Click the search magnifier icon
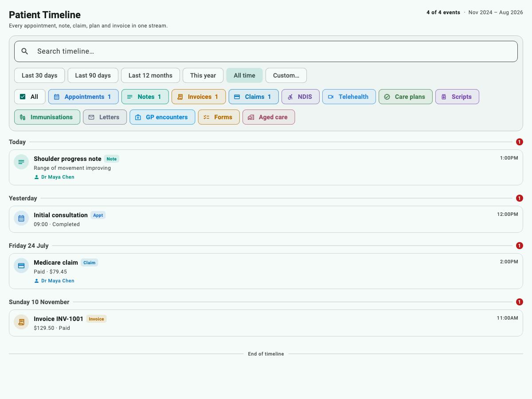Image resolution: width=532 pixels, height=399 pixels. coord(25,51)
